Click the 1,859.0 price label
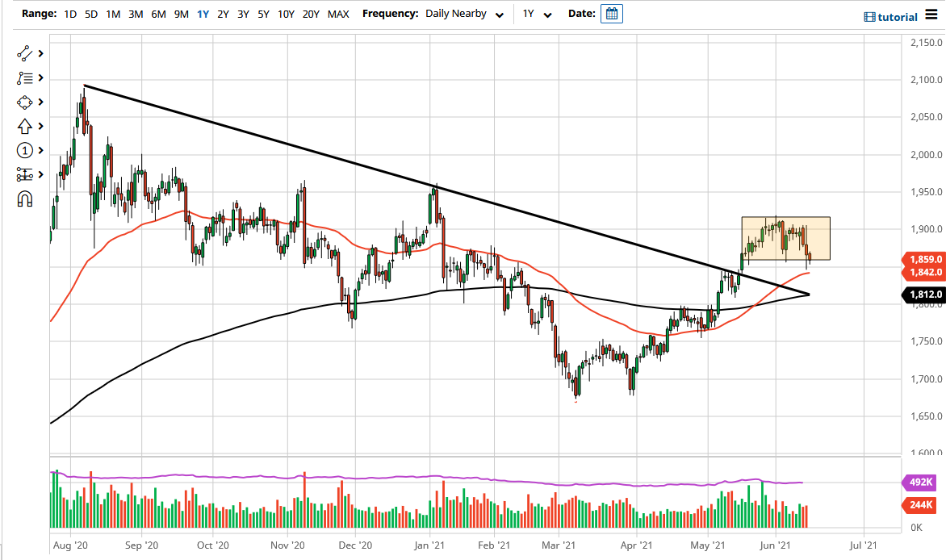This screenshot has width=946, height=560. pyautogui.click(x=923, y=260)
